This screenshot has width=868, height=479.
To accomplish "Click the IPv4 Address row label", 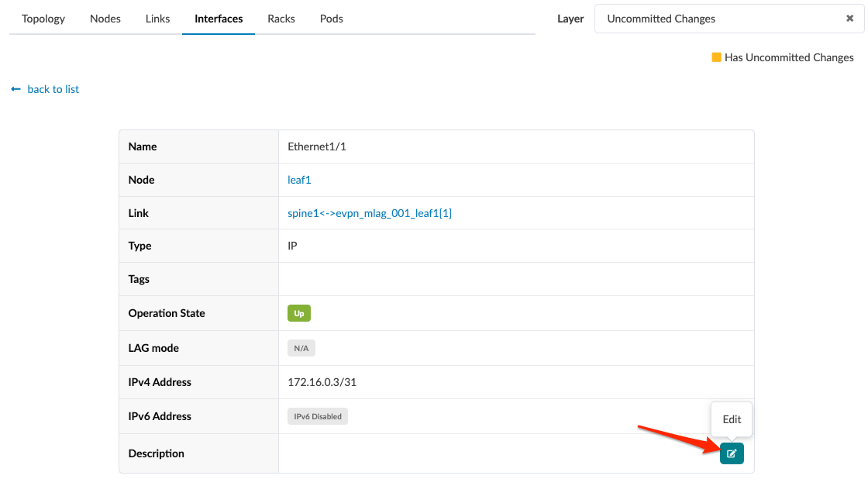I will coord(160,382).
